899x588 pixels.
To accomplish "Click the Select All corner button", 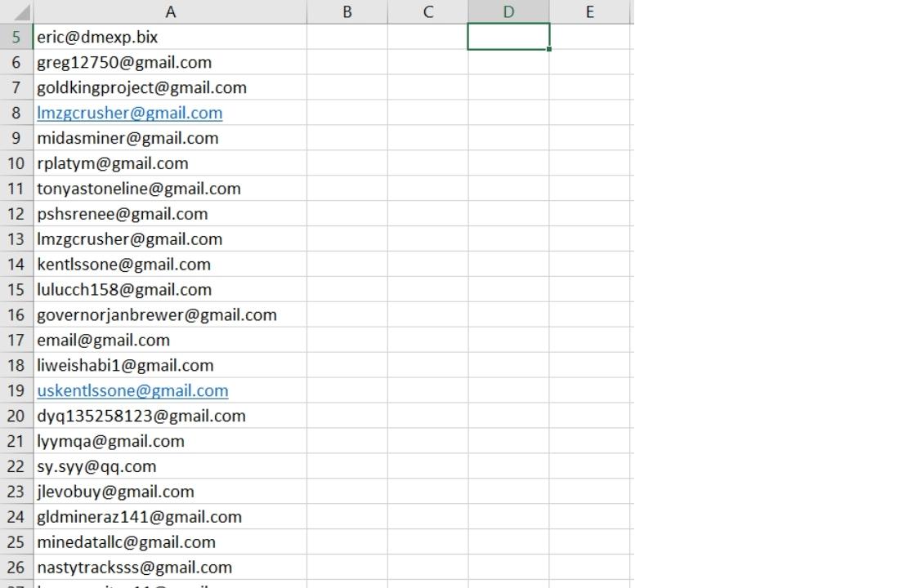I will point(16,11).
